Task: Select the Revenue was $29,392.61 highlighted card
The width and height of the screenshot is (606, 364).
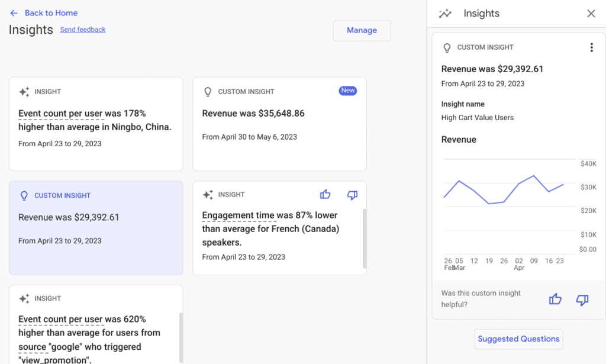Action: point(96,228)
